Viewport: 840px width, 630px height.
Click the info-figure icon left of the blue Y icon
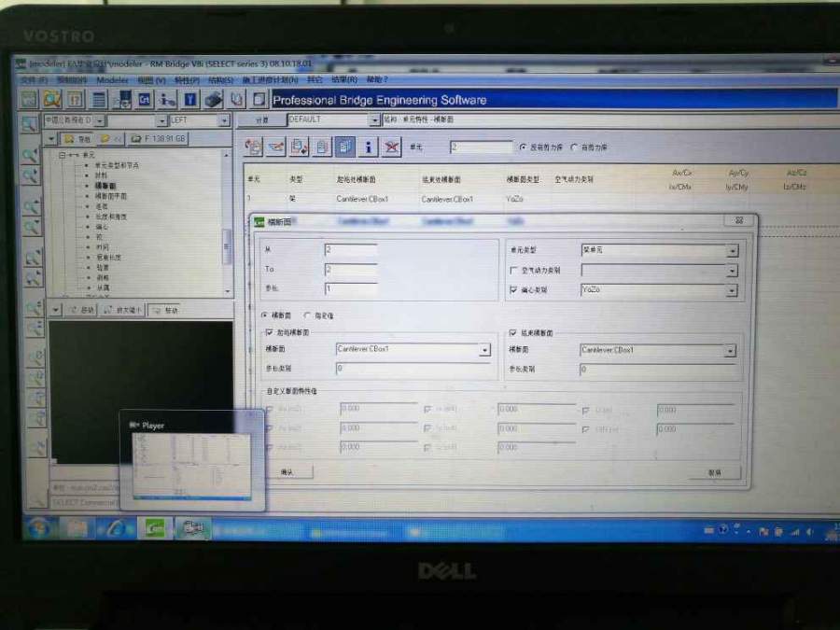point(167,100)
